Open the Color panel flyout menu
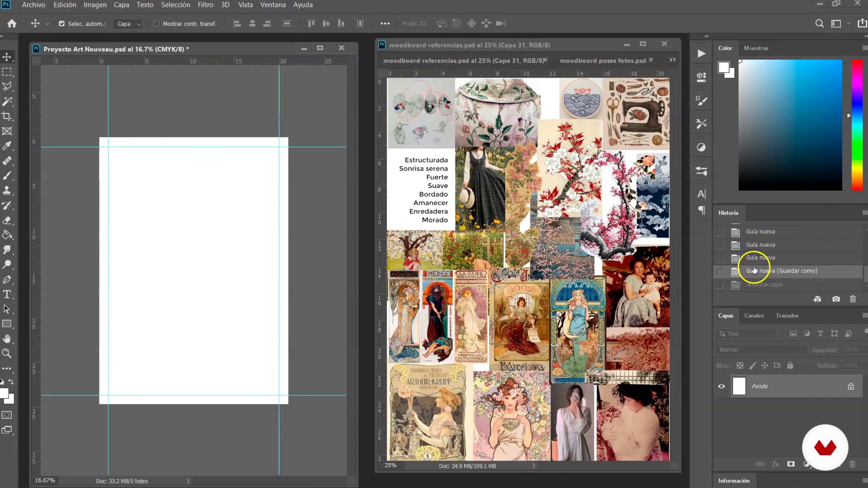Viewport: 868px width, 488px height. click(864, 48)
